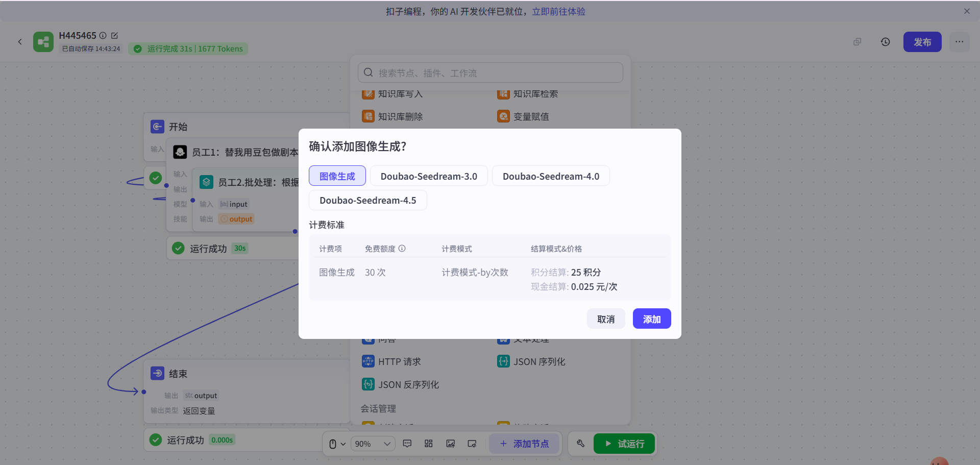Click the 添加节点 button
This screenshot has height=465, width=980.
pyautogui.click(x=524, y=444)
